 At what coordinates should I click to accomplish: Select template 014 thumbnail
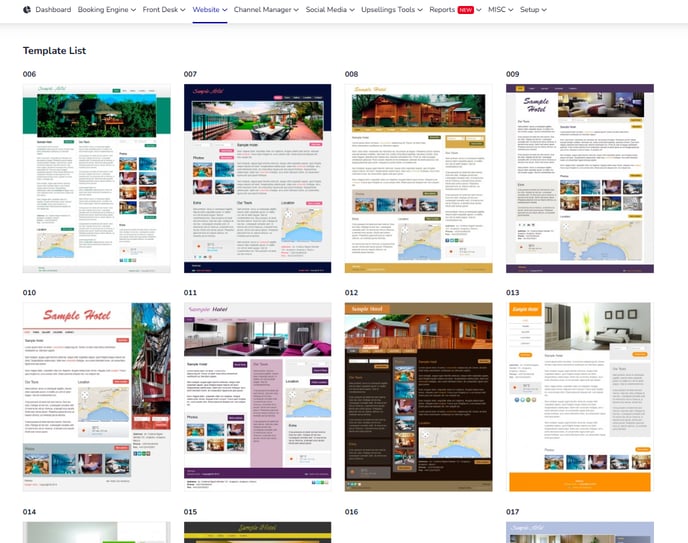[97, 532]
